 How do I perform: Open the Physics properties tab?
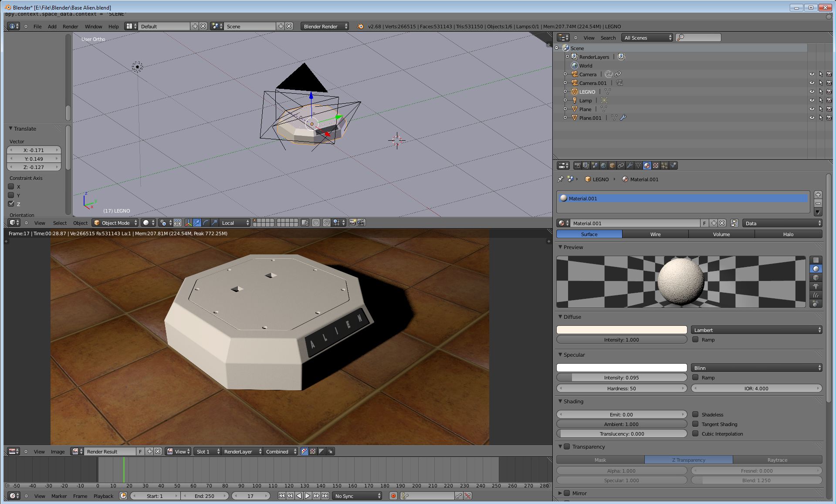[x=673, y=166]
